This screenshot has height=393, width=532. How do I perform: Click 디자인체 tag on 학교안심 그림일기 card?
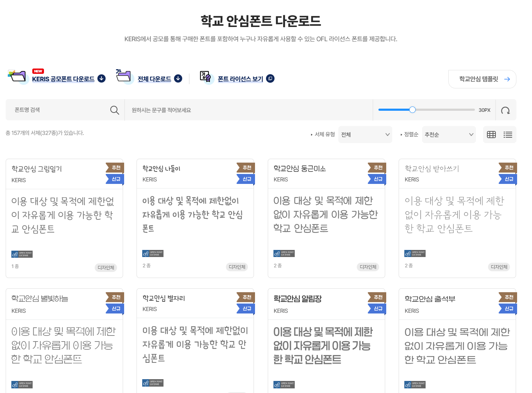coord(106,268)
